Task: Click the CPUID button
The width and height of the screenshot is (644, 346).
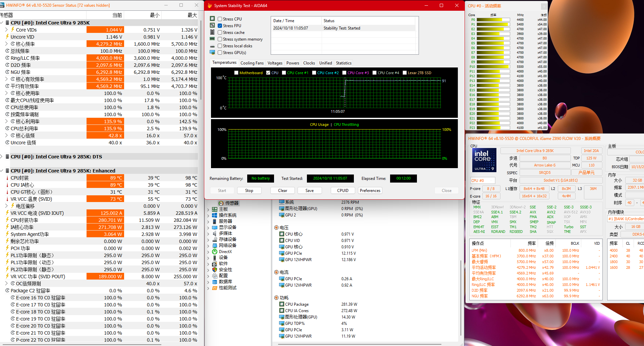Action: [342, 191]
